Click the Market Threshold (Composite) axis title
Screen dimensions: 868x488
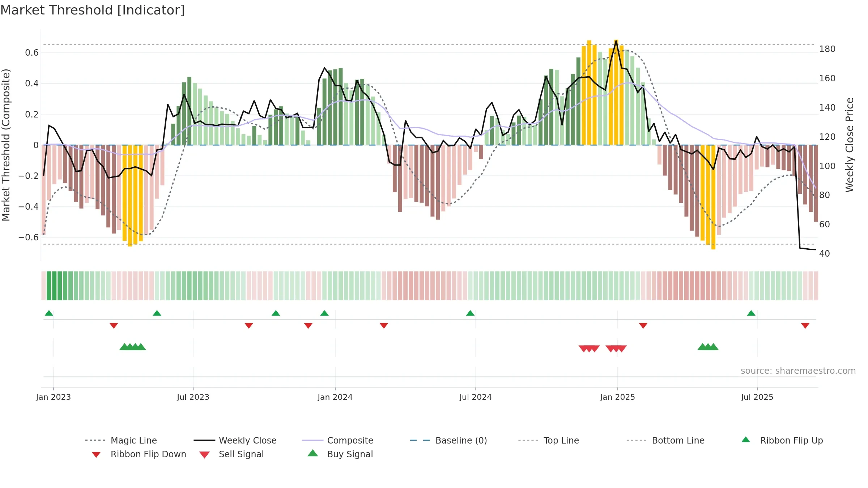point(6,145)
